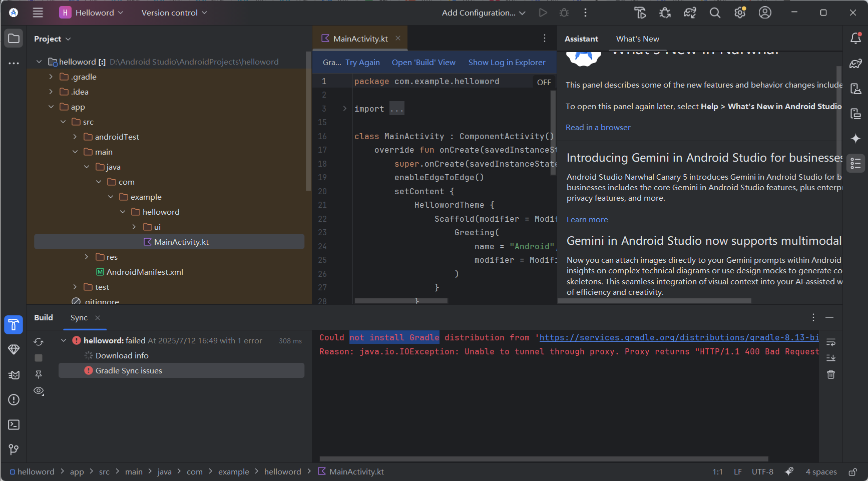Open the Add Configuration dropdown

[x=484, y=13]
